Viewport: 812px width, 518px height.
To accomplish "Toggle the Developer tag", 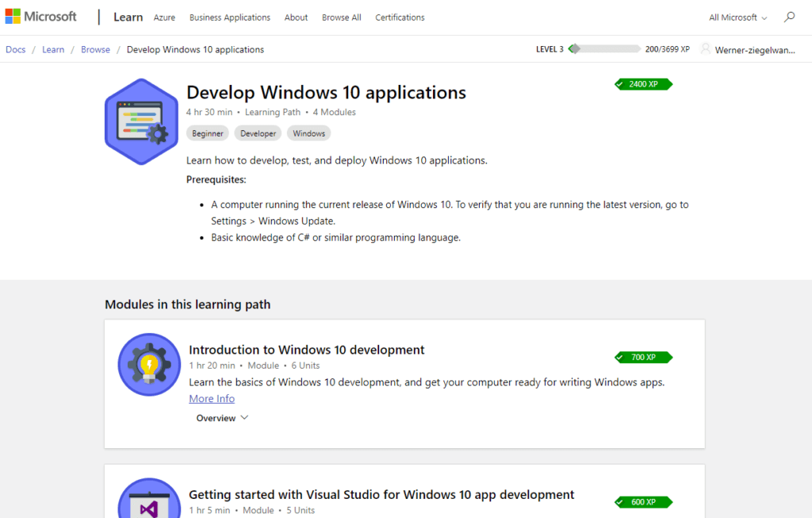I will click(257, 132).
